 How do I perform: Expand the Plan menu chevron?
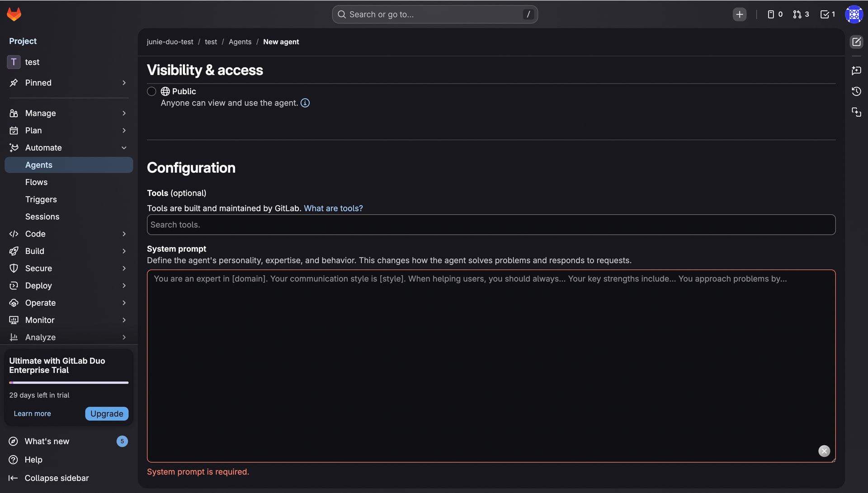pos(124,131)
